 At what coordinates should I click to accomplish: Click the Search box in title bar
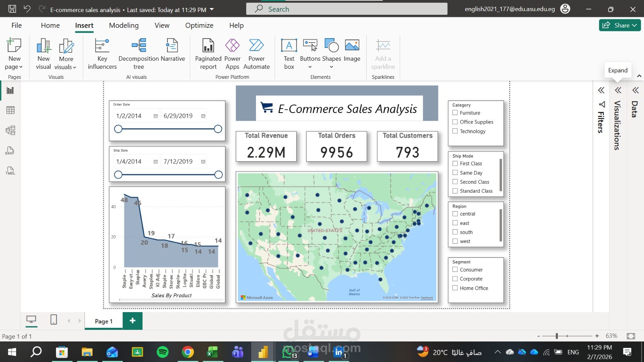(x=347, y=9)
